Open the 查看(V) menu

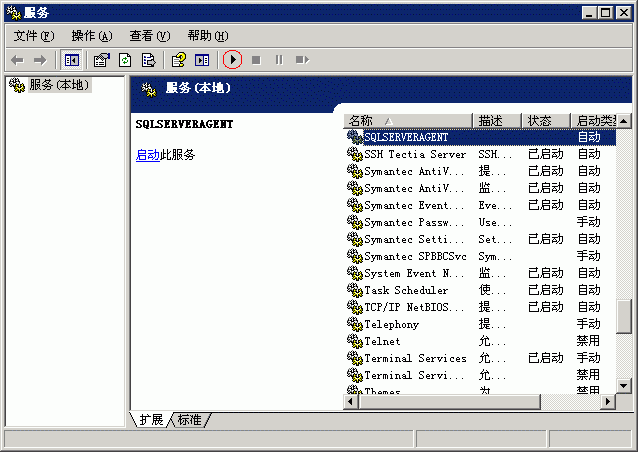click(x=149, y=35)
